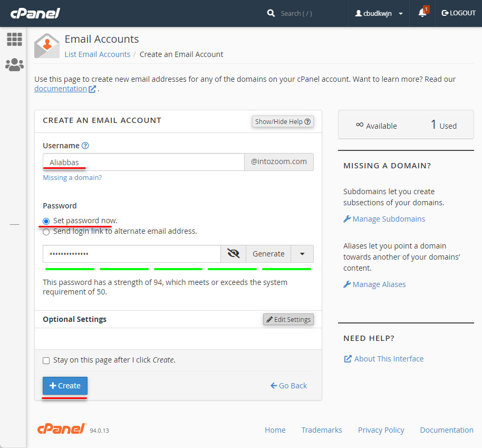Open footer Trademarks link
Screen dimensions: 482x448
322,430
